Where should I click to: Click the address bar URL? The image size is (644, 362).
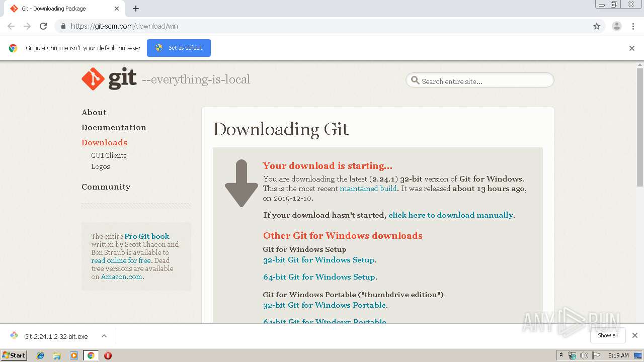(x=124, y=26)
